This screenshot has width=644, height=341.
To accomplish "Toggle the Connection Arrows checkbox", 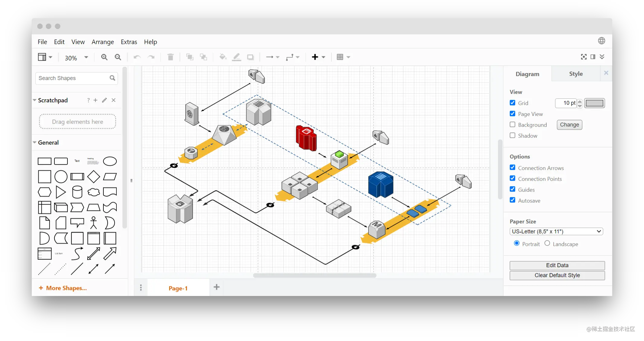I will (512, 167).
